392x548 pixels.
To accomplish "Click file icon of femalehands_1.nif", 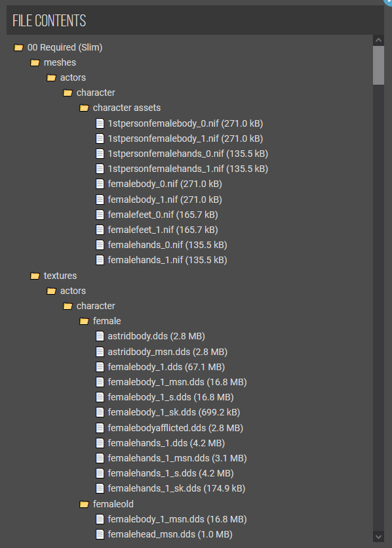I will tap(100, 260).
